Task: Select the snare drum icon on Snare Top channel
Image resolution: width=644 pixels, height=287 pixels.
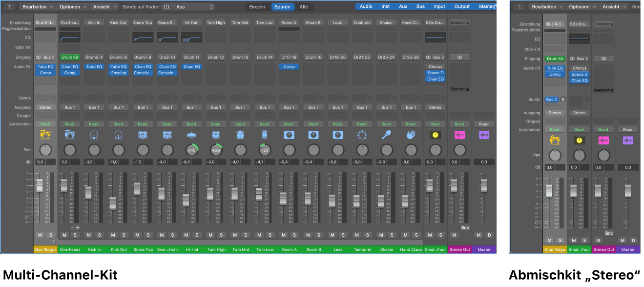Action: point(143,136)
